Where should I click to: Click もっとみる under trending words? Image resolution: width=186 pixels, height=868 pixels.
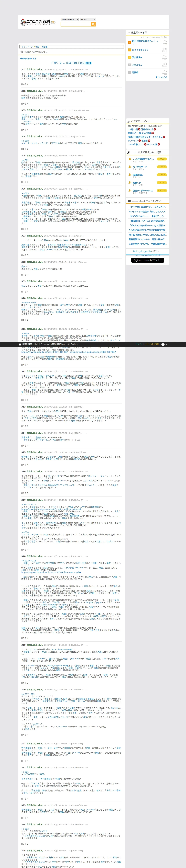tap(161, 77)
